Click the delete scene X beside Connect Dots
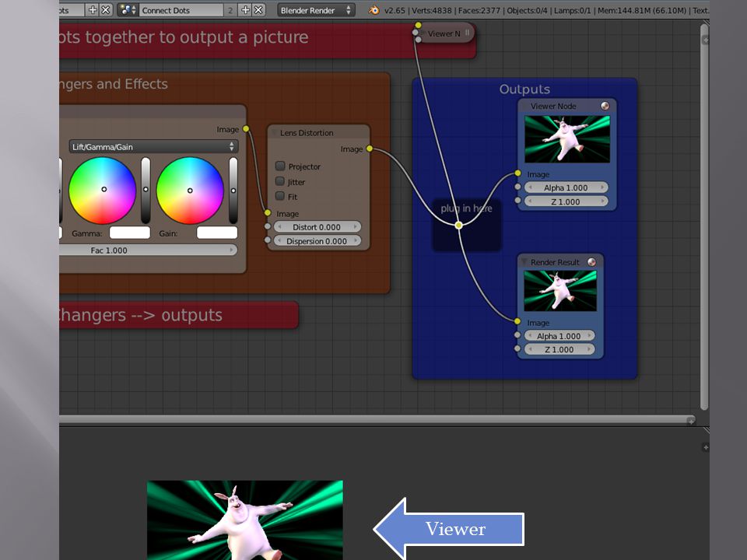Screen dimensions: 747x560 pos(258,10)
